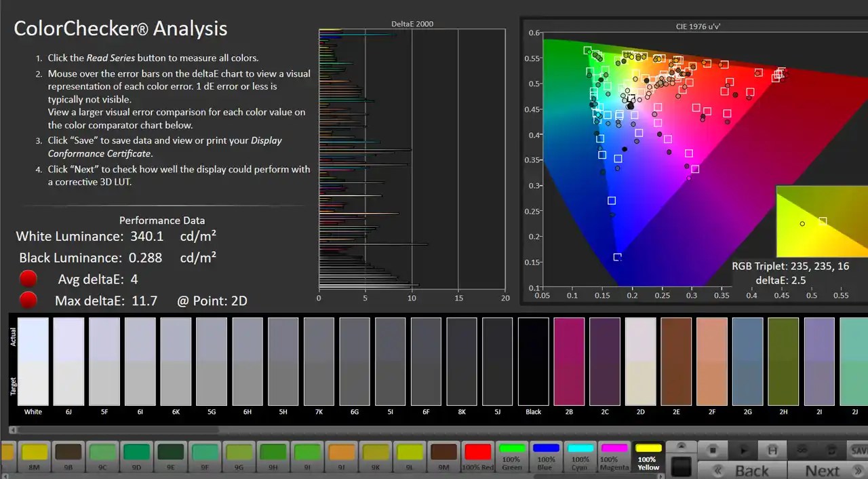Click the yellow zoom inset on CIE chart
This screenshot has width=868, height=479.
[x=822, y=221]
